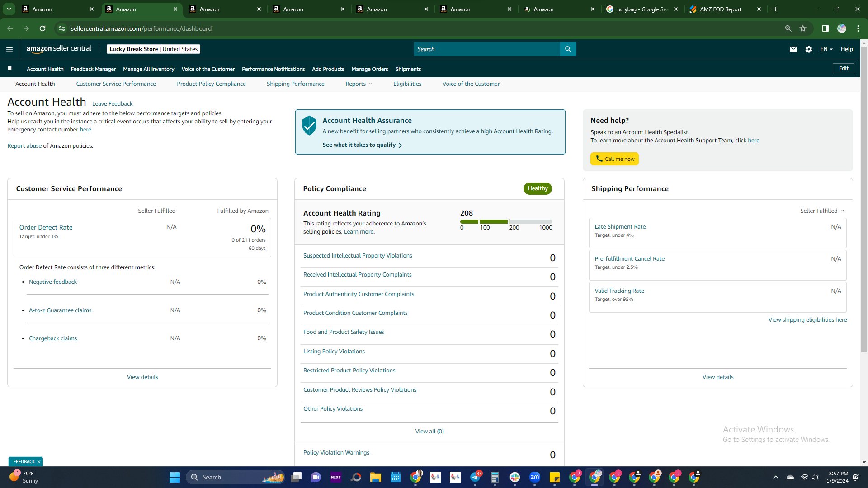The width and height of the screenshot is (868, 488).
Task: Open Late Shipment Rate link
Action: point(620,227)
